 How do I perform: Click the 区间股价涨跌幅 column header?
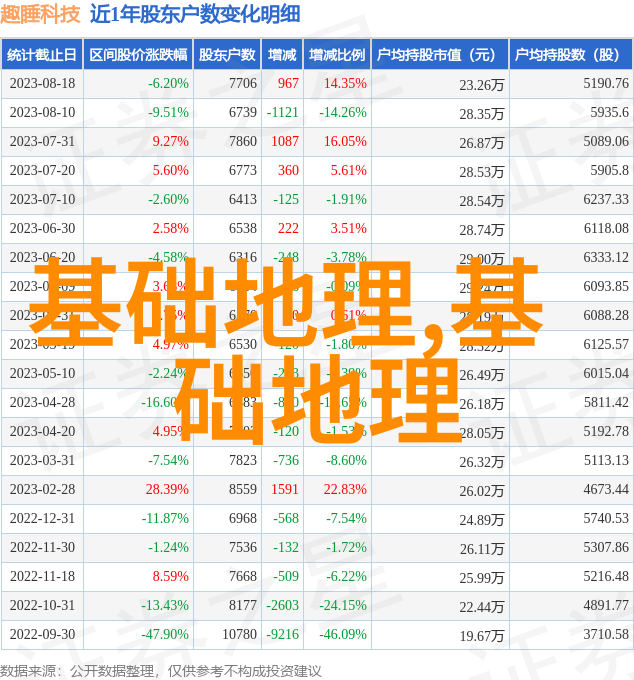click(138, 55)
